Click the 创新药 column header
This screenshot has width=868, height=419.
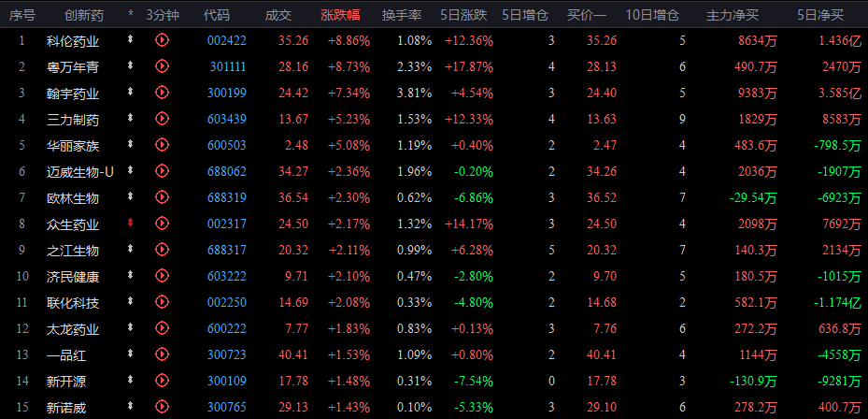click(83, 15)
